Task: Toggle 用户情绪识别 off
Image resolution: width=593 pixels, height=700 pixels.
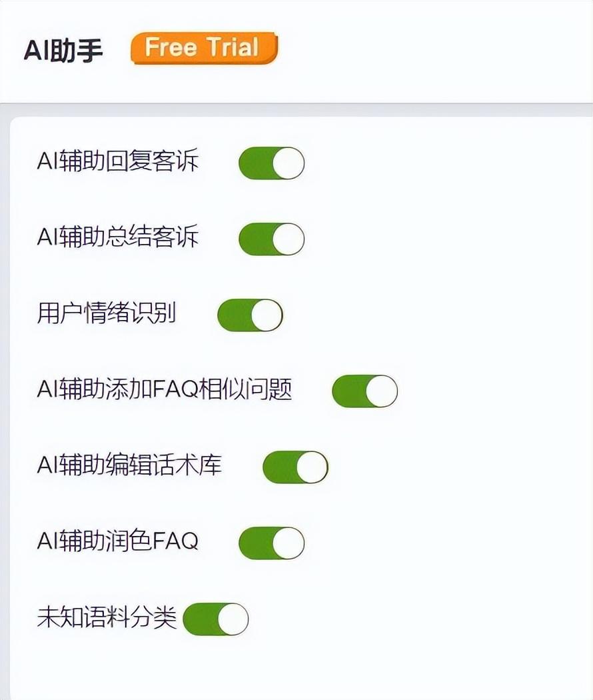Action: tap(250, 315)
